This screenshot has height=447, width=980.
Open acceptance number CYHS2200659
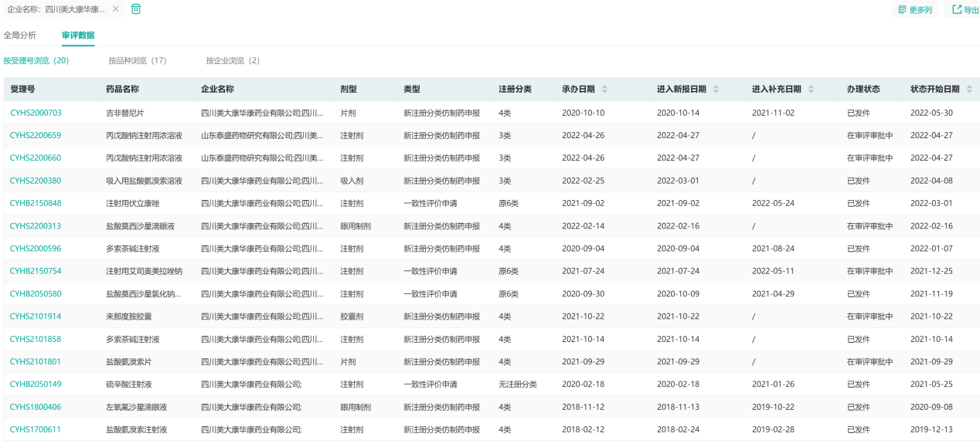pos(36,135)
